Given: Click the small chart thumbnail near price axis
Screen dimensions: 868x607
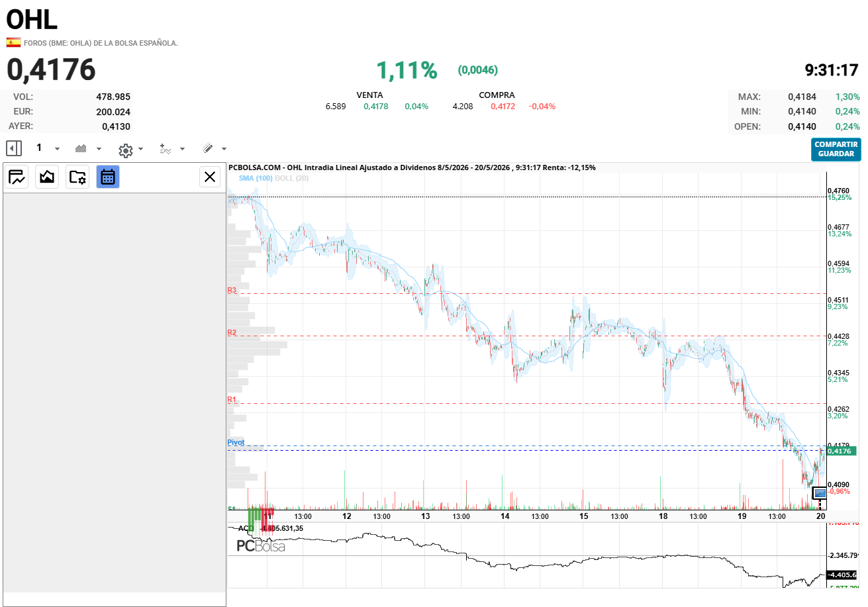Looking at the screenshot, I should pyautogui.click(x=820, y=493).
